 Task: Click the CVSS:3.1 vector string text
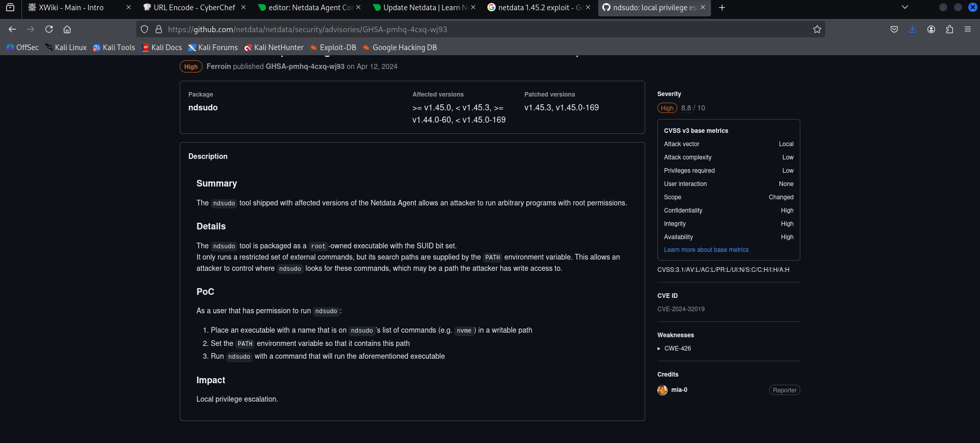pyautogui.click(x=723, y=270)
